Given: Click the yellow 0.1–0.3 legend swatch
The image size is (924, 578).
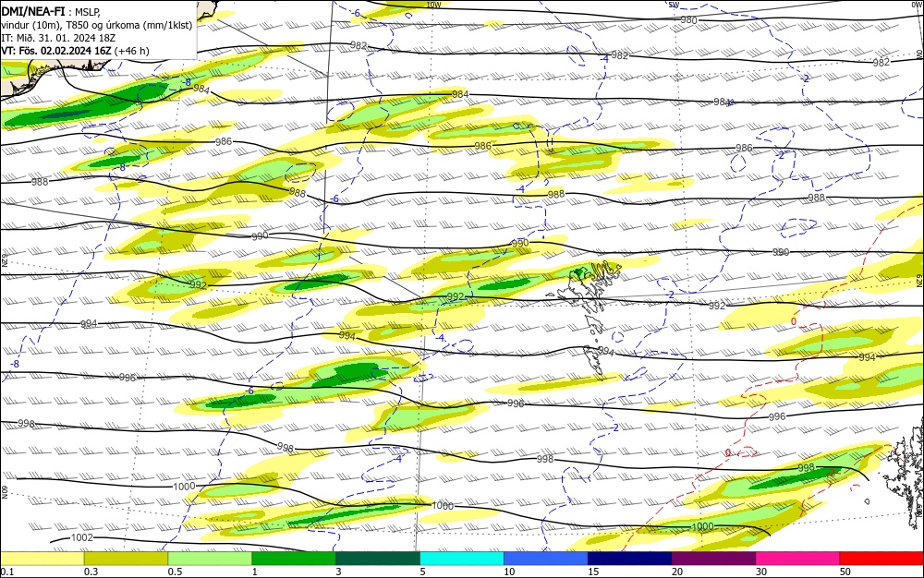Looking at the screenshot, I should (43, 559).
